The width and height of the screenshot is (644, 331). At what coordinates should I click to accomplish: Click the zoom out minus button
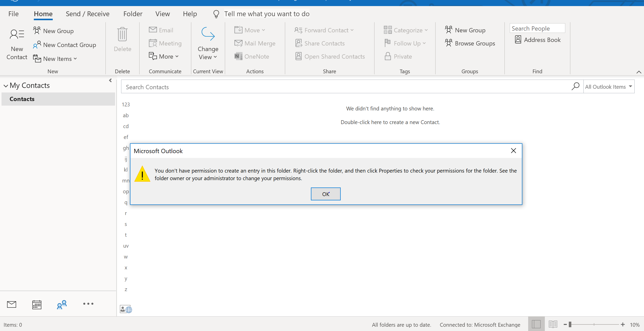[565, 324]
